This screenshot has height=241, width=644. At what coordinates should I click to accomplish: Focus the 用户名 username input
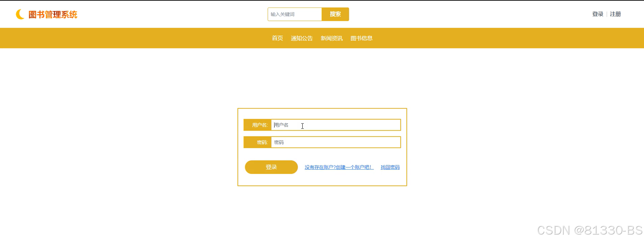[336, 125]
